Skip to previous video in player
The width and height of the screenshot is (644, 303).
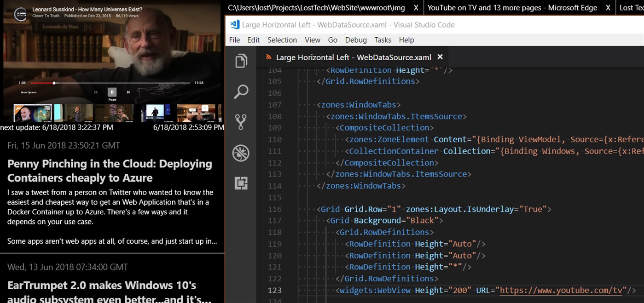click(x=96, y=92)
